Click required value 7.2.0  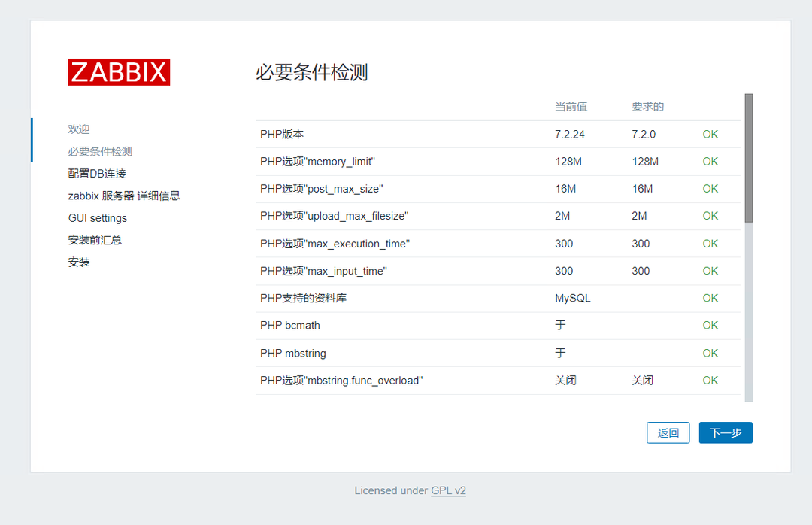coord(644,134)
